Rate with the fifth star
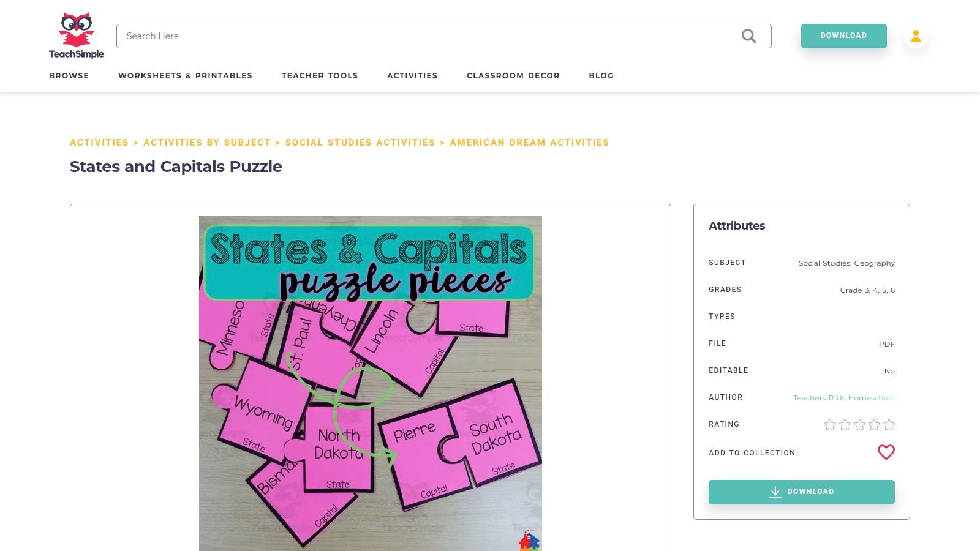Viewport: 980px width, 551px height. [x=889, y=424]
